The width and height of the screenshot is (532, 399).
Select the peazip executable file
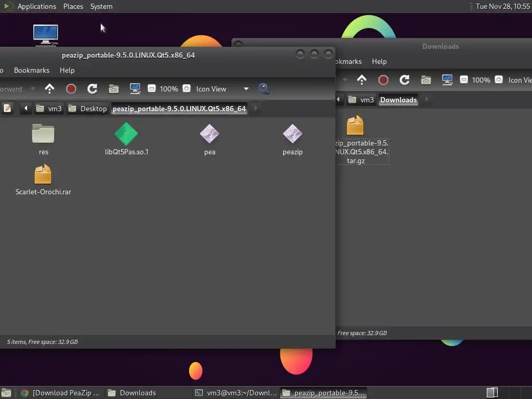tap(292, 139)
